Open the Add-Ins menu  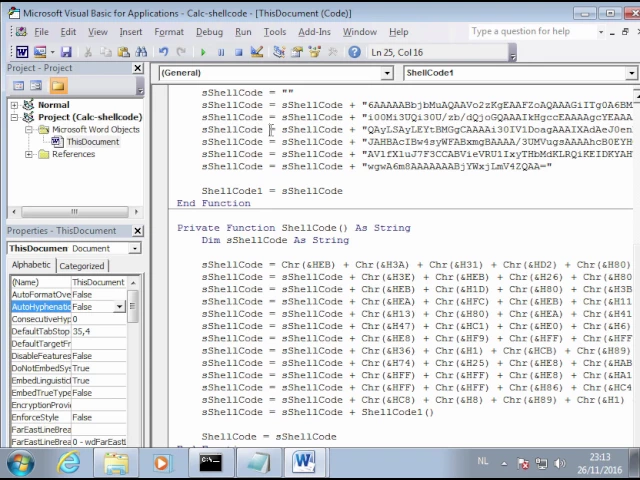[314, 32]
